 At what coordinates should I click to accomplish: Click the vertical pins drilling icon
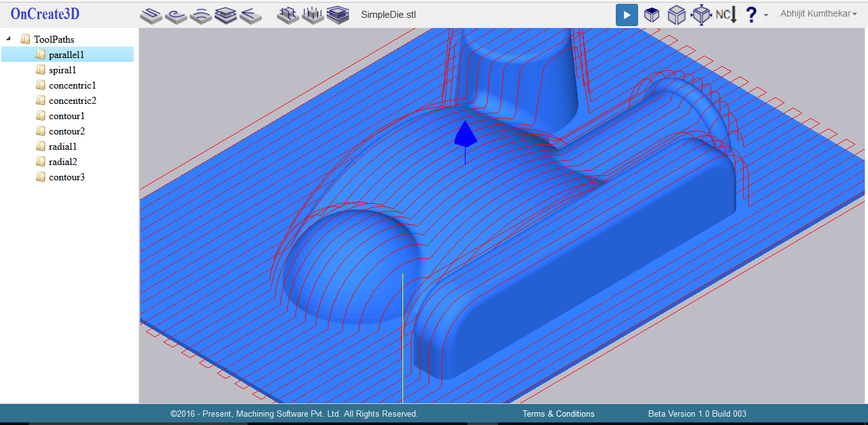tap(313, 15)
